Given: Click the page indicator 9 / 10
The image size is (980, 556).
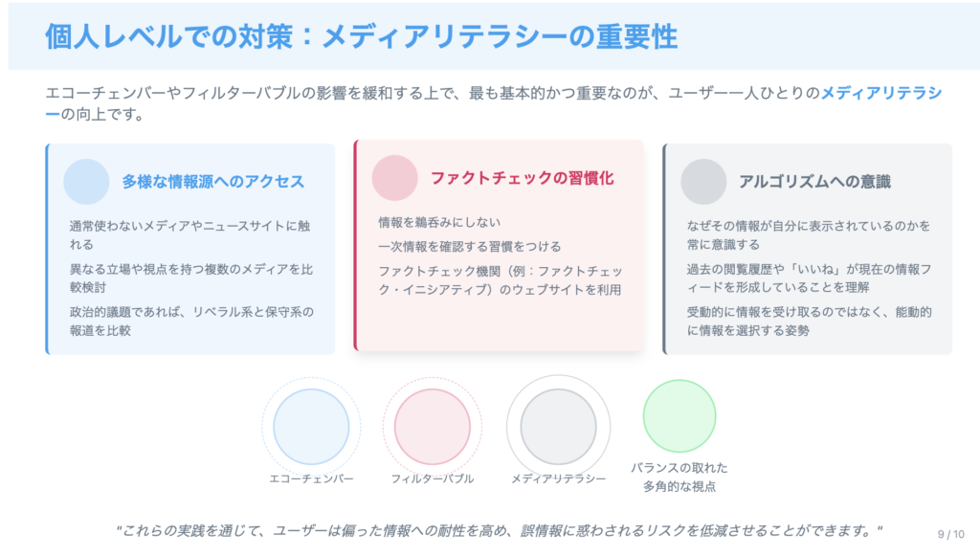Looking at the screenshot, I should point(950,534).
